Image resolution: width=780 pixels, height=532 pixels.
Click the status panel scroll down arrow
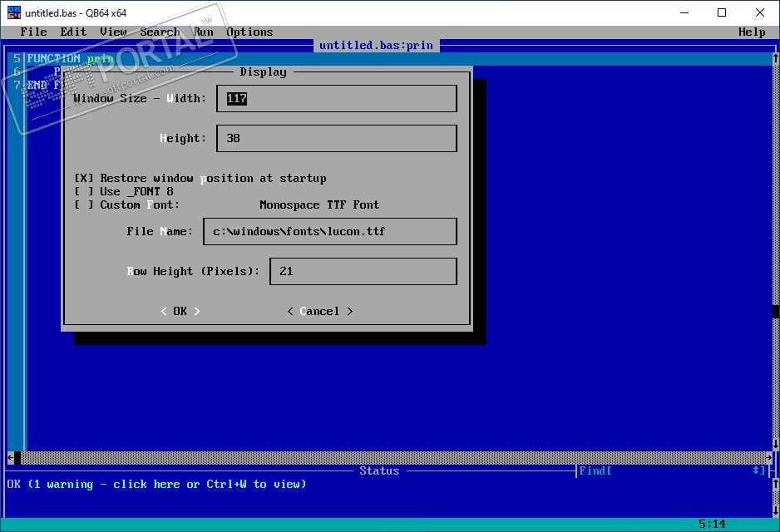pyautogui.click(x=776, y=510)
